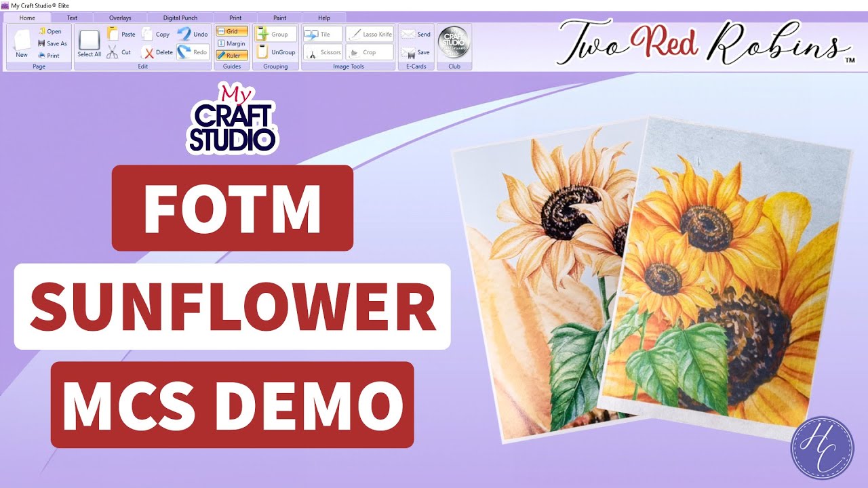Open the Craft Studio Platinum Club badge
Image resolution: width=868 pixels, height=488 pixels.
pyautogui.click(x=454, y=43)
